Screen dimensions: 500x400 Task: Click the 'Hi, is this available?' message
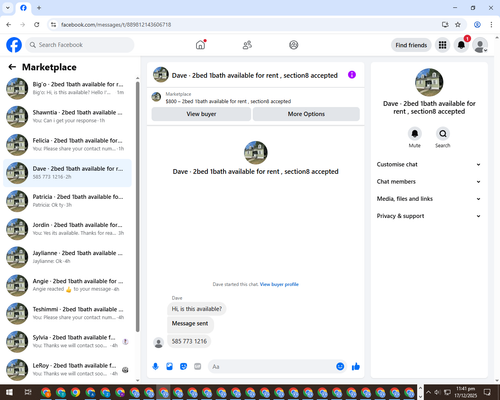(197, 309)
